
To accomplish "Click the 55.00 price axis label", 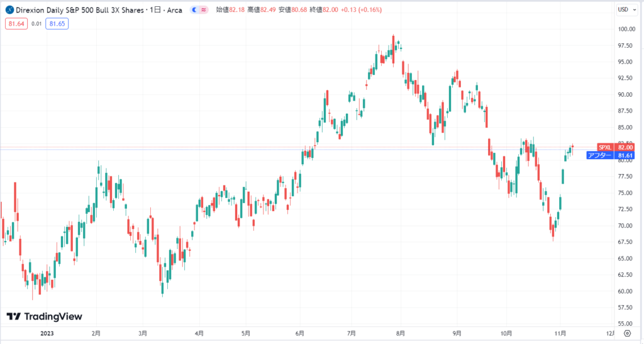I will (625, 324).
